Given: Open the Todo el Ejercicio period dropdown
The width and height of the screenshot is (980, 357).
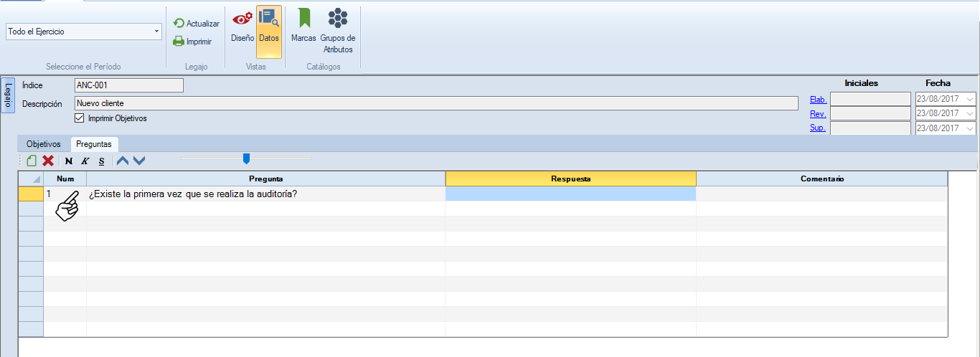Looking at the screenshot, I should [x=156, y=32].
